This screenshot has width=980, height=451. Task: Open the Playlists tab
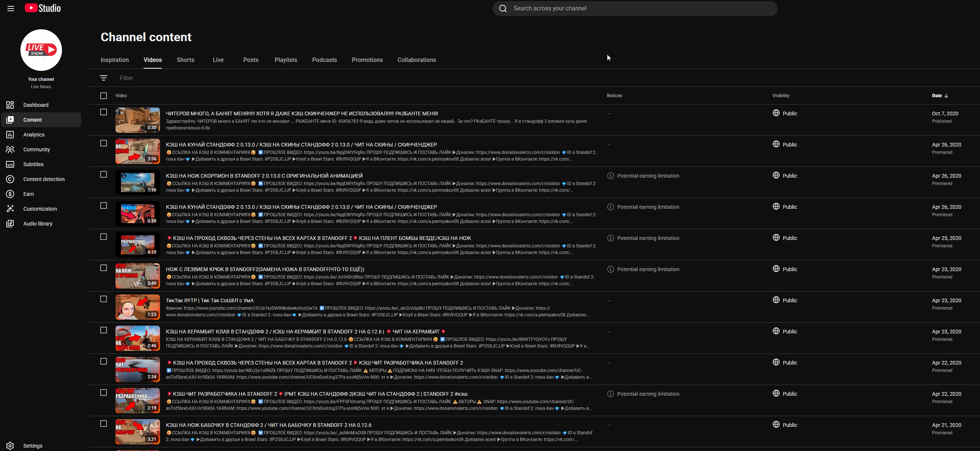click(x=286, y=60)
